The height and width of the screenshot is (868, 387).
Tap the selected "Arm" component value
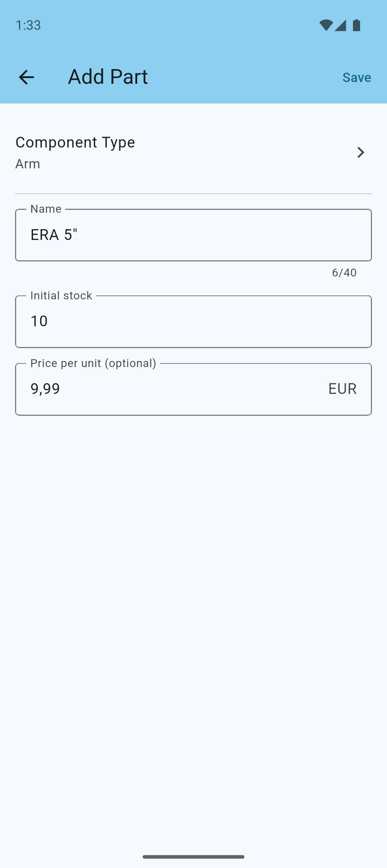[x=28, y=164]
